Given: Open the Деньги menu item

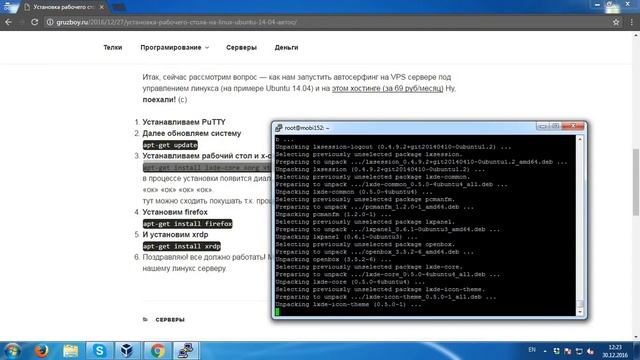Looking at the screenshot, I should [286, 47].
